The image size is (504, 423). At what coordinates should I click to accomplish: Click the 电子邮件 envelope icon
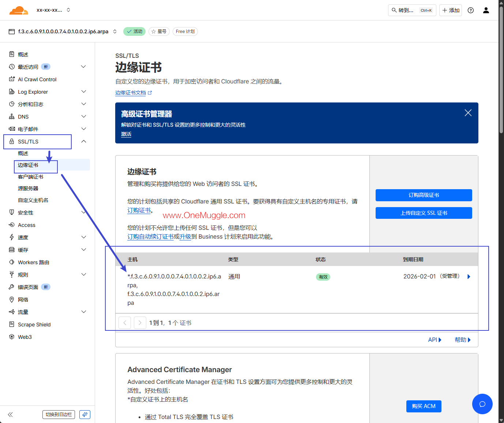pyautogui.click(x=12, y=129)
